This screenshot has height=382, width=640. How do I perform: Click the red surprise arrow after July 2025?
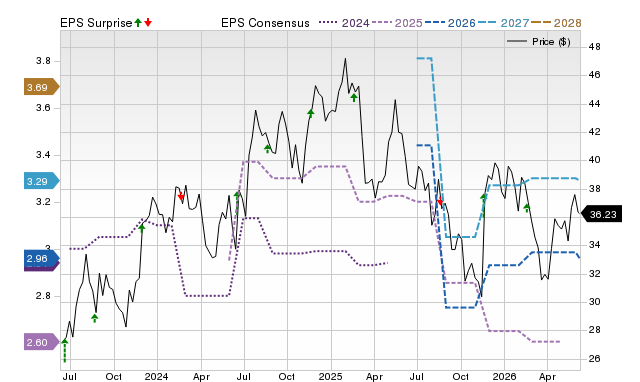(x=440, y=202)
